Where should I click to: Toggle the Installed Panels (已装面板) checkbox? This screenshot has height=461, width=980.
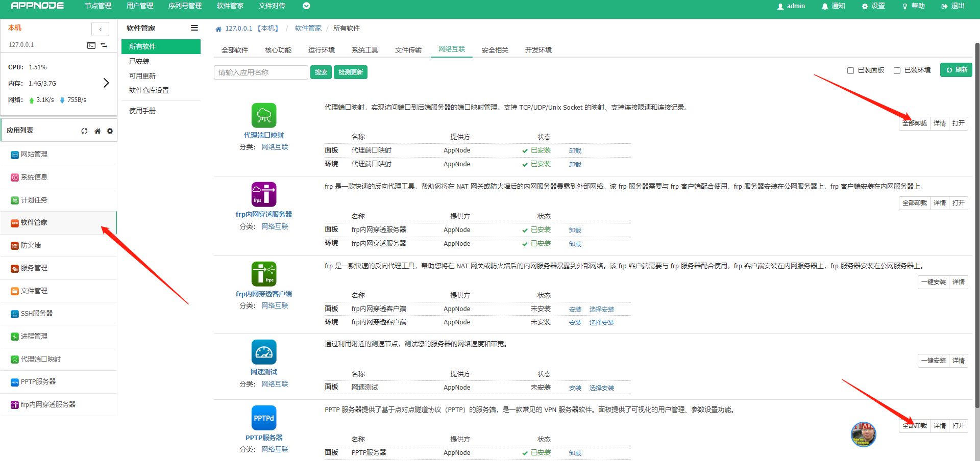[850, 70]
